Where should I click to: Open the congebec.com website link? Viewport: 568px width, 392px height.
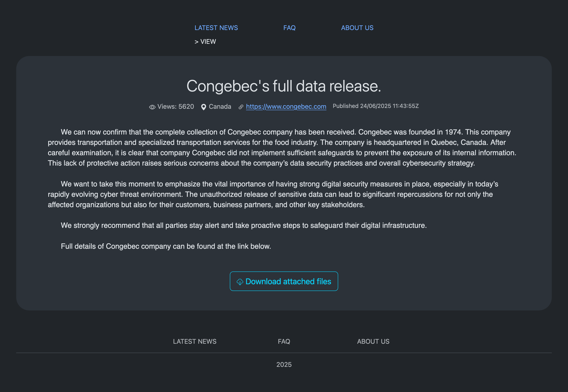(286, 107)
